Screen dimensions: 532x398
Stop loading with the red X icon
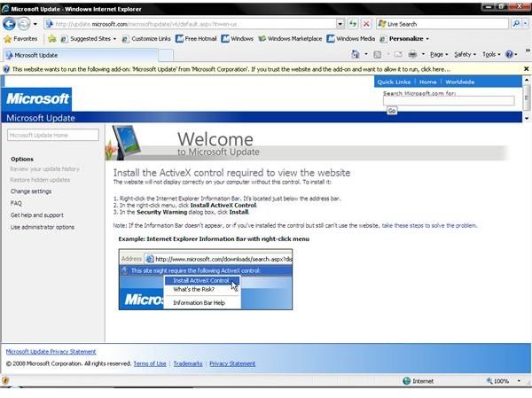(x=366, y=24)
